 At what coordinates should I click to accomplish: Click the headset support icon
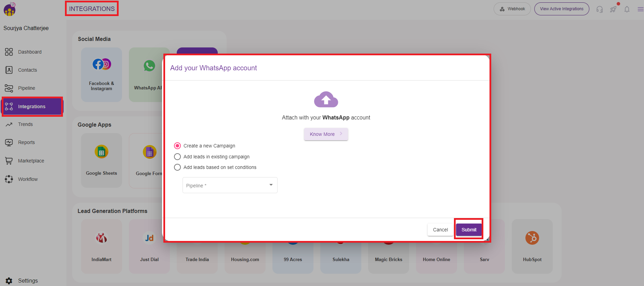point(600,9)
